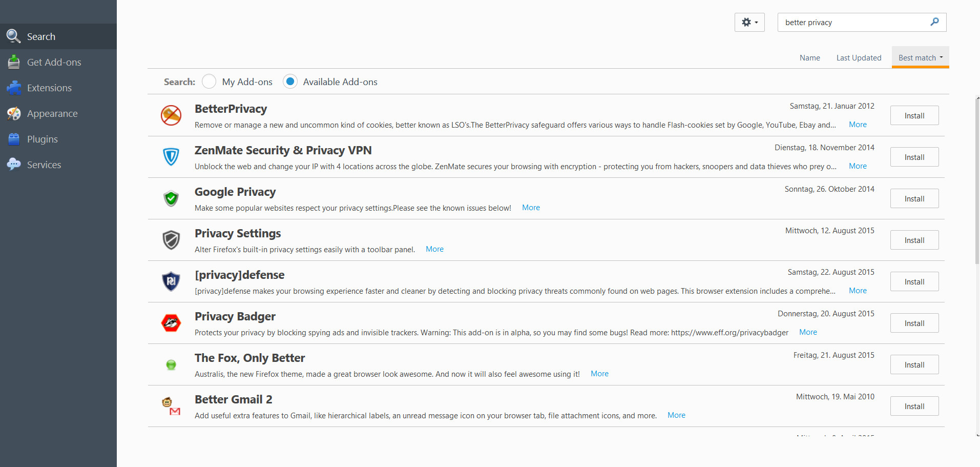Click the Google Privacy green shield icon
980x467 pixels.
click(x=171, y=198)
